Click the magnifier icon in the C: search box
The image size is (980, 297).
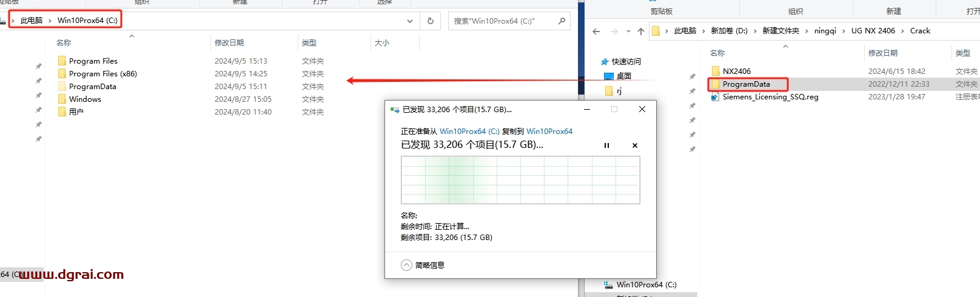pyautogui.click(x=562, y=21)
